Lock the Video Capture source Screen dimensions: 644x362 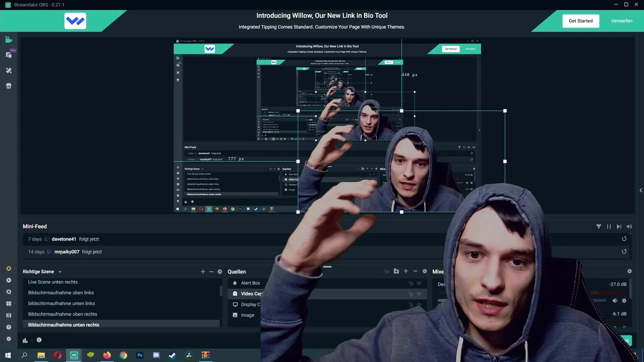[x=411, y=294]
